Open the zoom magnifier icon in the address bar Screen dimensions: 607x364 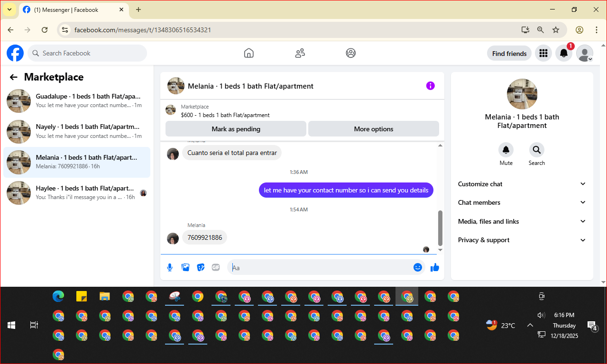point(541,30)
